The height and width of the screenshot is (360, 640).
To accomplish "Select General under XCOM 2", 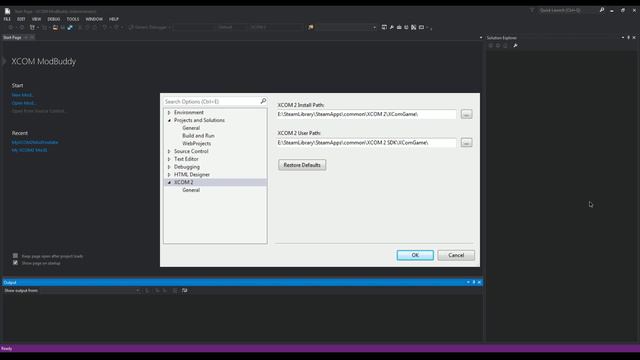I will tap(191, 190).
